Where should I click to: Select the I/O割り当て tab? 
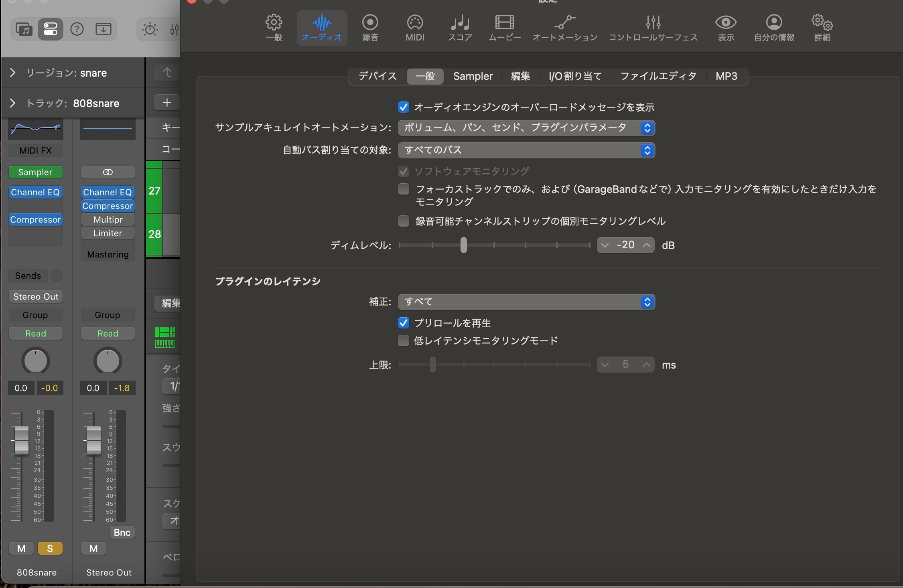click(575, 76)
